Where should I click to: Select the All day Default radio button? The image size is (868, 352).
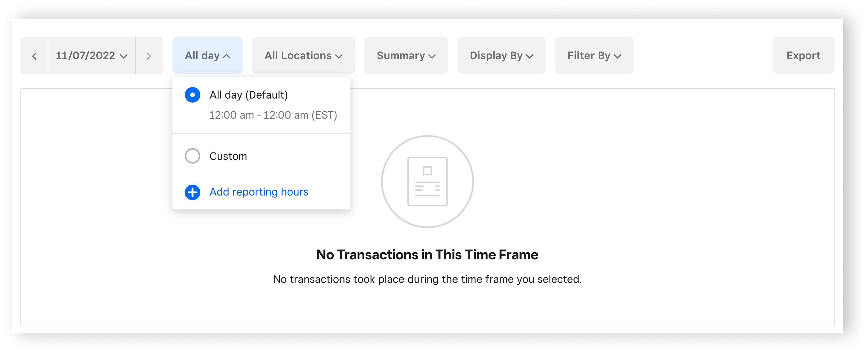pos(192,95)
